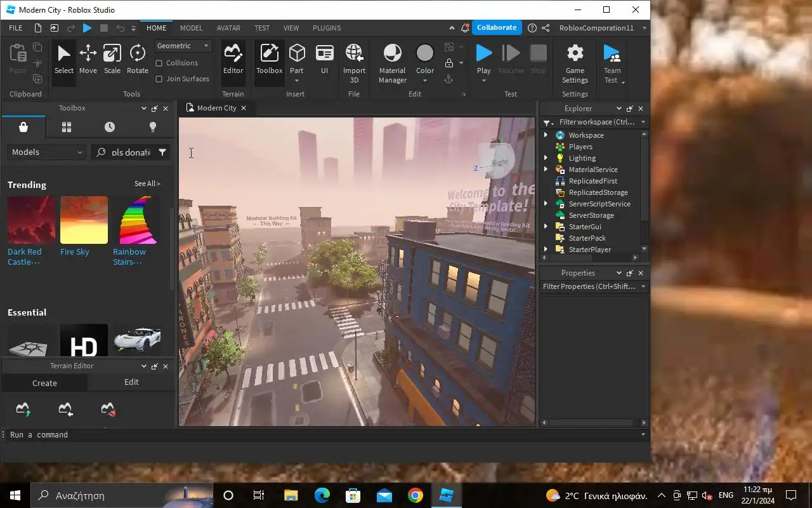Start Team Test

pos(612,63)
